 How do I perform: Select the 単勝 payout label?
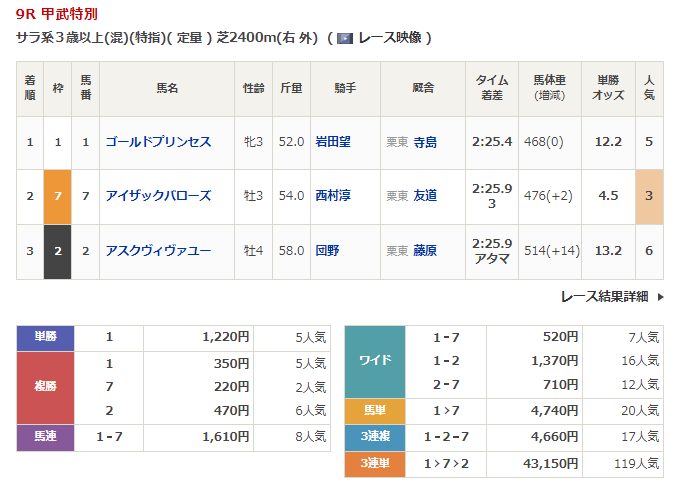(x=45, y=338)
